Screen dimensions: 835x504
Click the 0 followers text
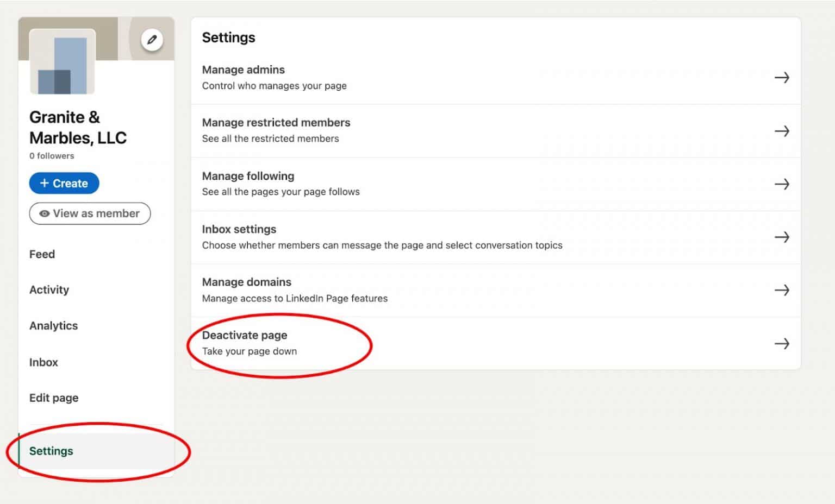51,156
